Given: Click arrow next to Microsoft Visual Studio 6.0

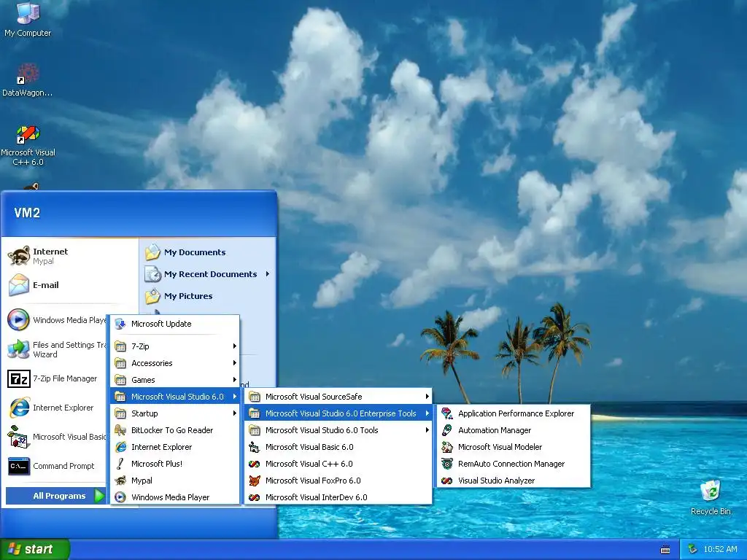Looking at the screenshot, I should (234, 397).
